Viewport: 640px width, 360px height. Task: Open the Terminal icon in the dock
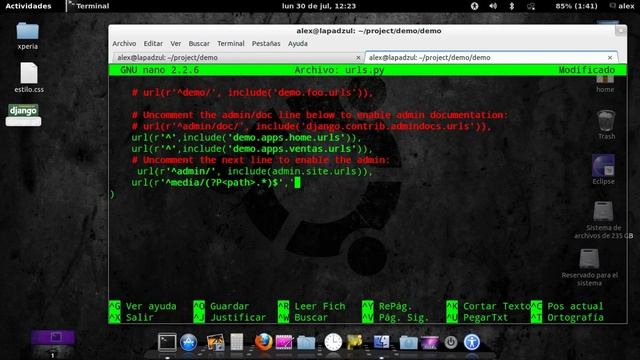pyautogui.click(x=167, y=342)
